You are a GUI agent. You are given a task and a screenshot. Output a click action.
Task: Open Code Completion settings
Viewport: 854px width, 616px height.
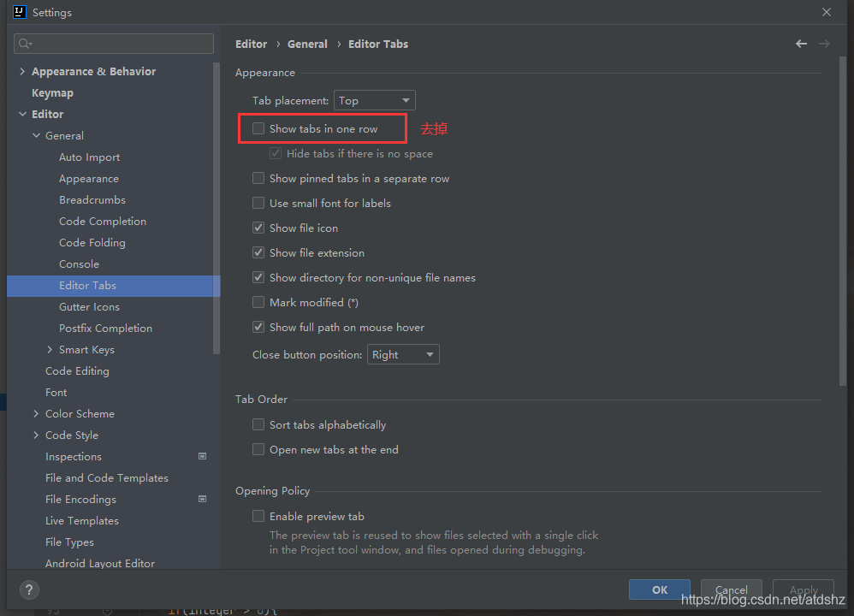(x=103, y=221)
